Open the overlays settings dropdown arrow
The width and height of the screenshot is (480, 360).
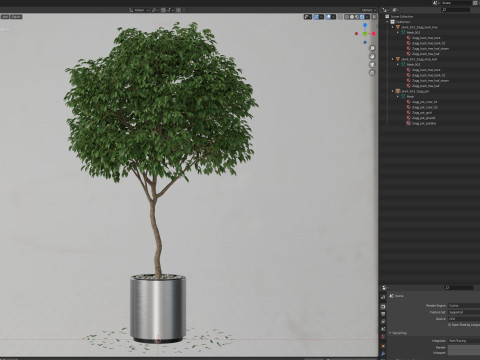tap(333, 17)
